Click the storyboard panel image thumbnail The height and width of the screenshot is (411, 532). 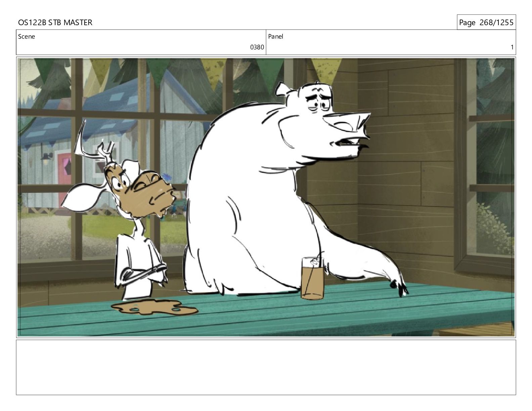[266, 197]
